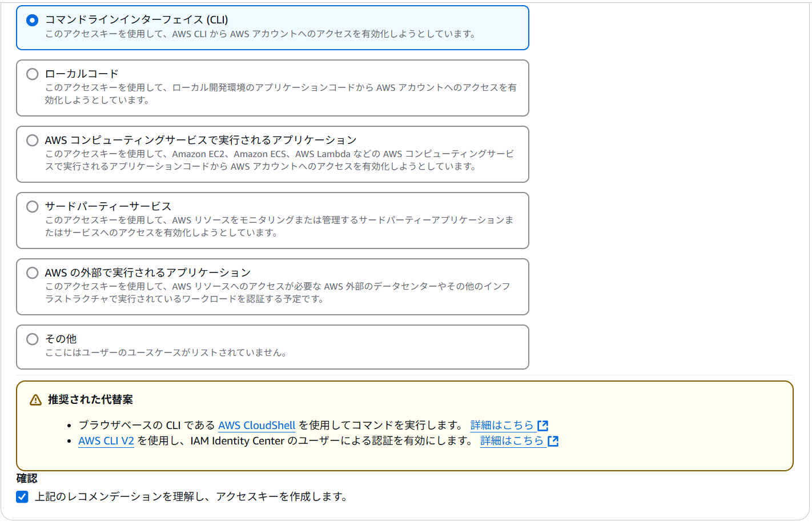Open the AWS CloudShell link

pyautogui.click(x=257, y=425)
